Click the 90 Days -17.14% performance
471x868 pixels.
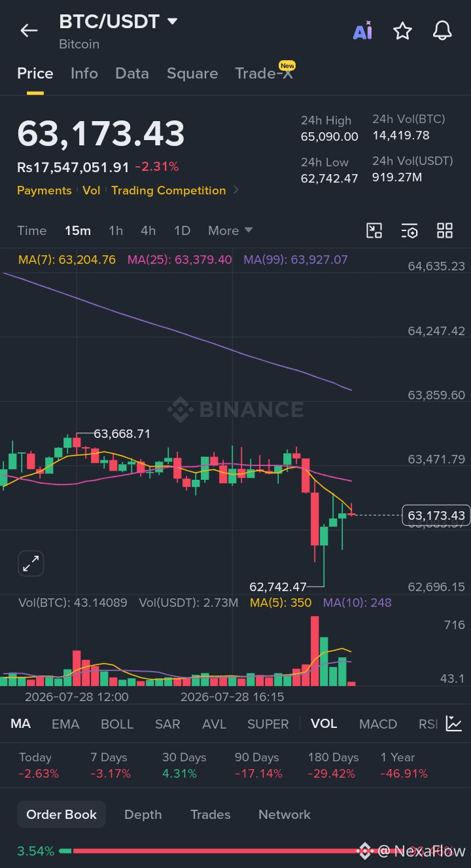[258, 765]
